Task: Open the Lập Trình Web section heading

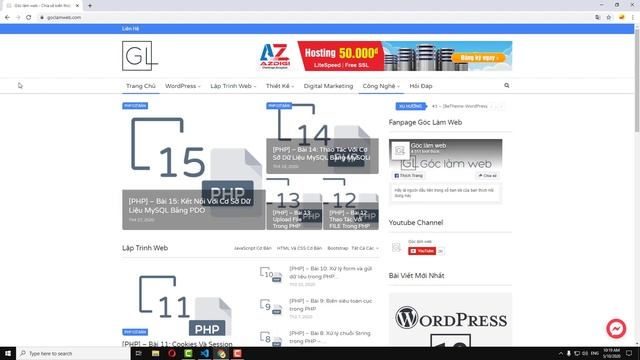Action: 145,248
